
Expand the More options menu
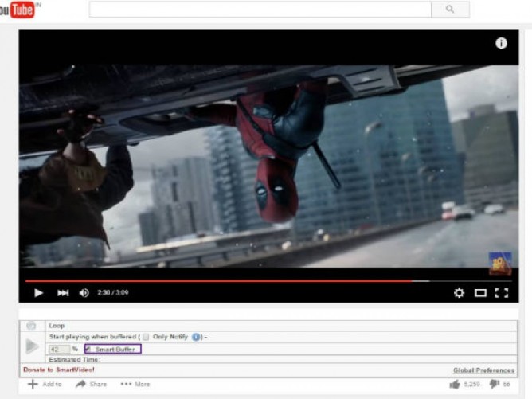pyautogui.click(x=135, y=384)
